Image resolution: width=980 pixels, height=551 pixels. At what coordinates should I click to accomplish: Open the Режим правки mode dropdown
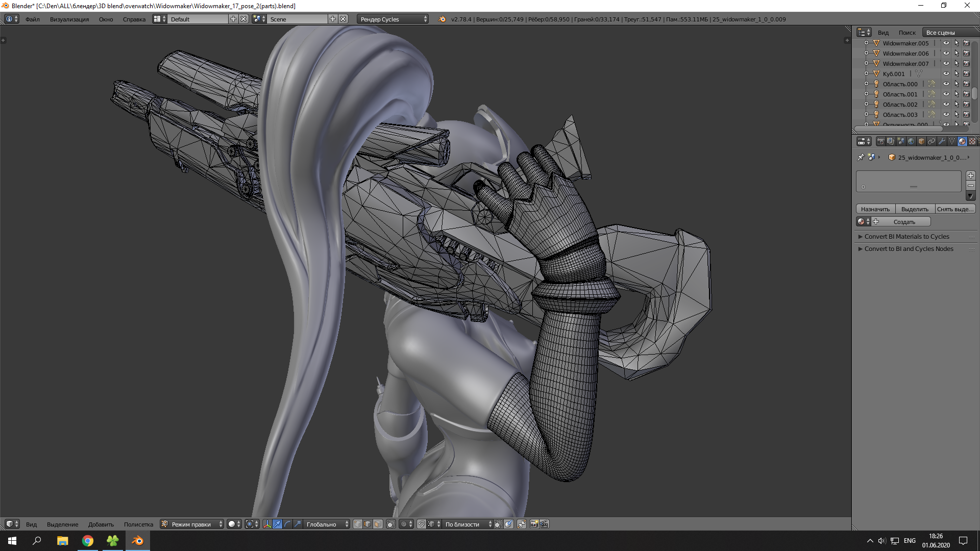[x=192, y=524]
